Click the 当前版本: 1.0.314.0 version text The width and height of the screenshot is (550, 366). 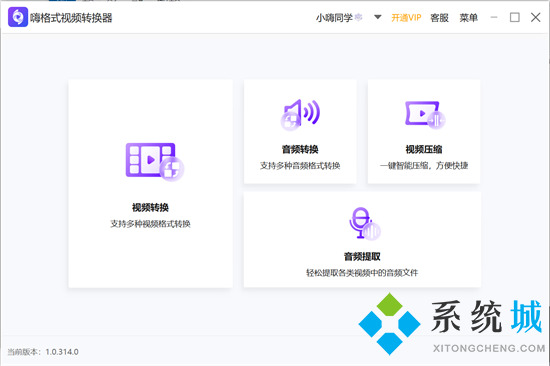tap(43, 352)
